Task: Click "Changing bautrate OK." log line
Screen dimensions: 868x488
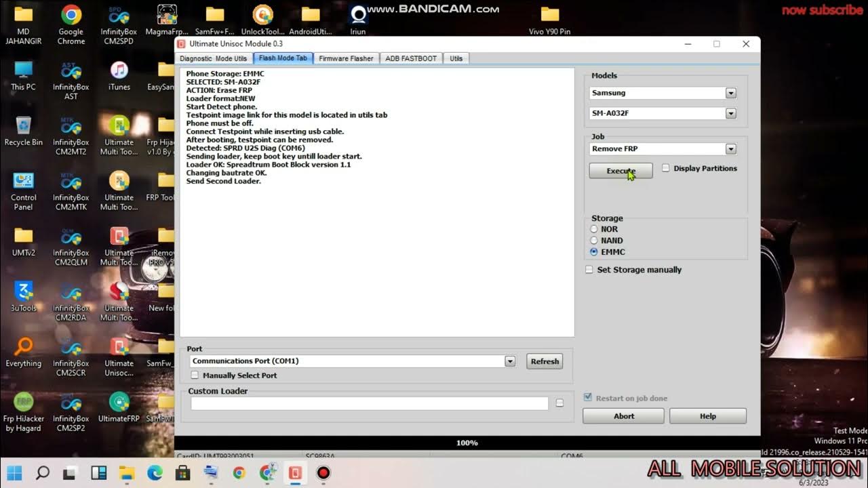Action: 226,173
